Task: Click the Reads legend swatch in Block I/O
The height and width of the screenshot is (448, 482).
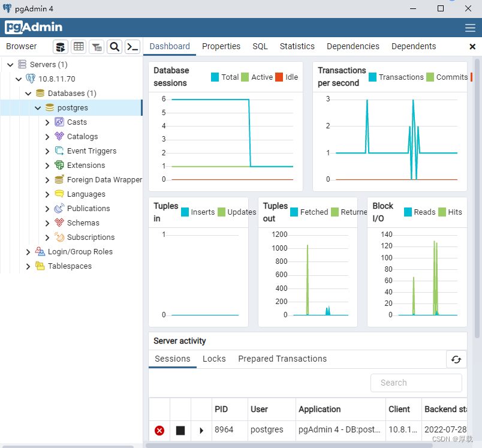Action: (x=408, y=212)
